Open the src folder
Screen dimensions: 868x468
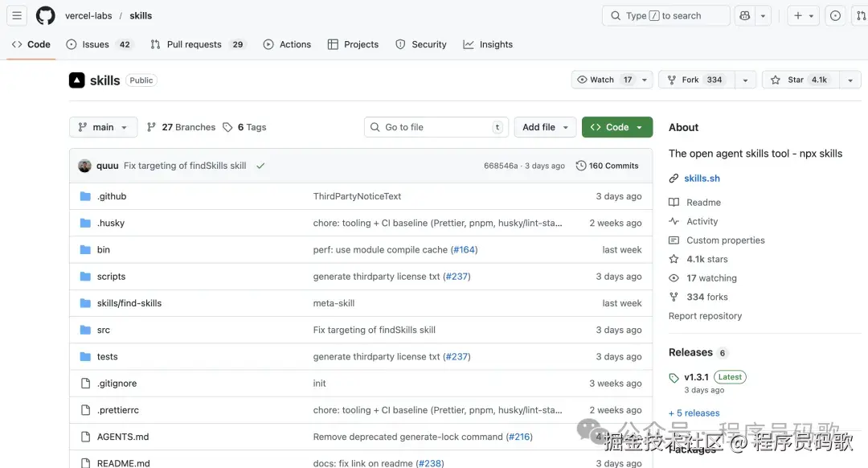(x=104, y=330)
